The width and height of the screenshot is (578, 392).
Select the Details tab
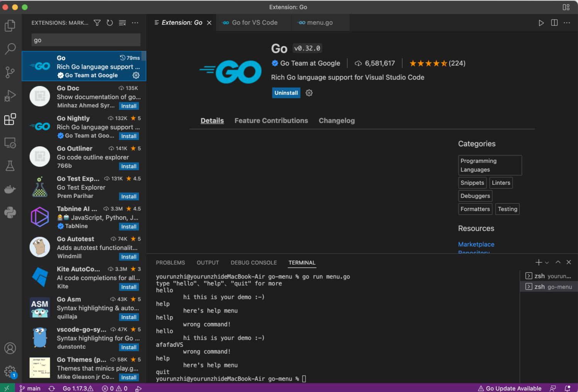tap(212, 121)
